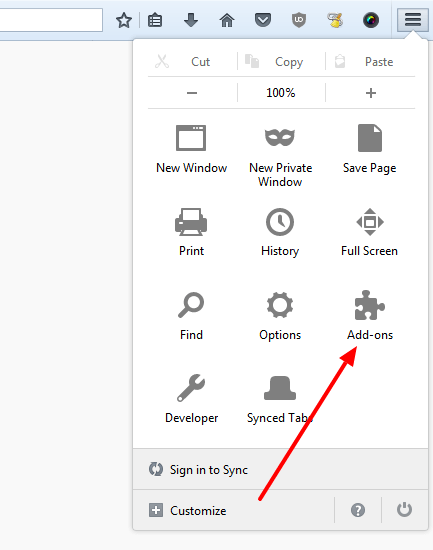Open New Private Window mask icon
The image size is (433, 550).
click(x=280, y=138)
